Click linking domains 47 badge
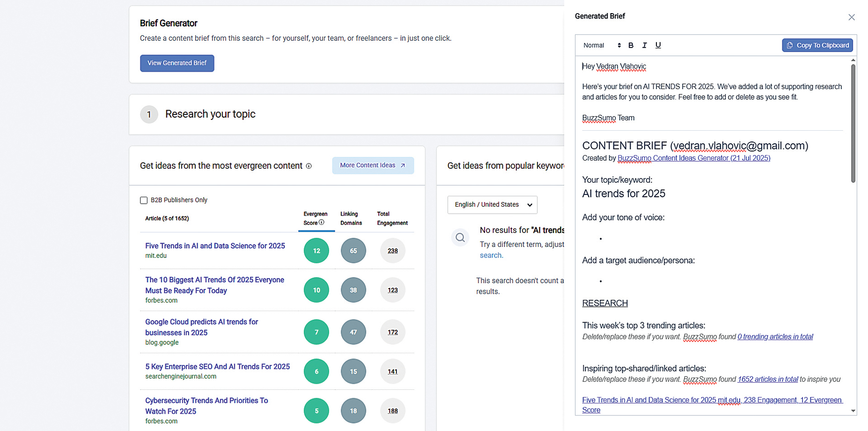This screenshot has height=431, width=868. coord(353,332)
